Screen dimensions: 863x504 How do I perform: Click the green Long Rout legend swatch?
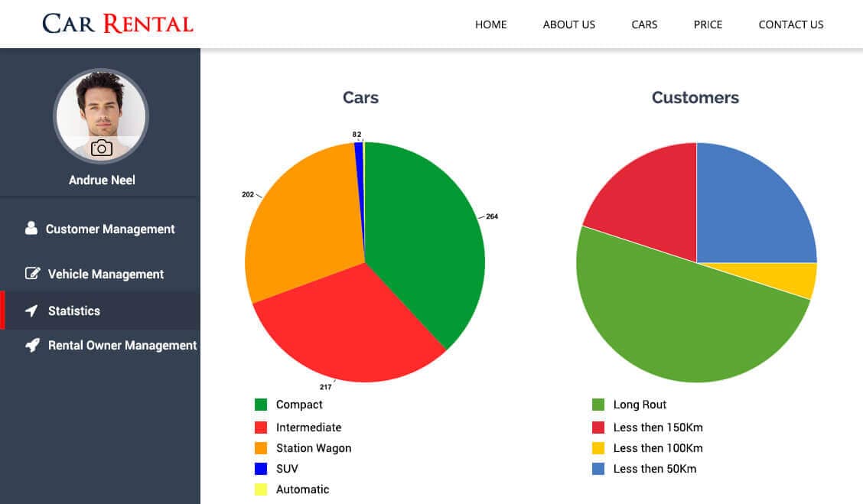pyautogui.click(x=598, y=405)
